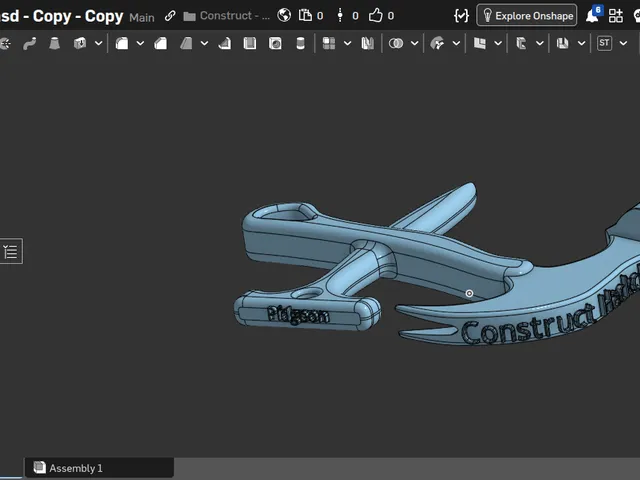Switch to the Assembly 1 tab
The width and height of the screenshot is (640, 480).
point(99,468)
